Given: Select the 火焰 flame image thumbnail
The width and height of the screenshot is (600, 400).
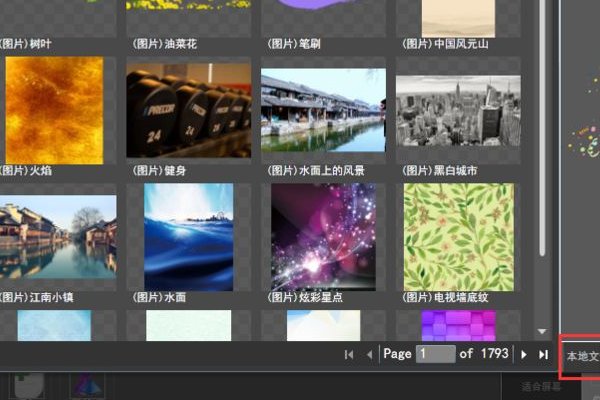Looking at the screenshot, I should click(x=54, y=110).
